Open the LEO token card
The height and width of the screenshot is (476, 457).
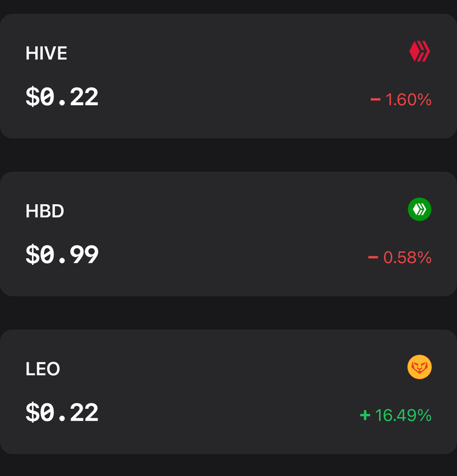[x=228, y=392]
